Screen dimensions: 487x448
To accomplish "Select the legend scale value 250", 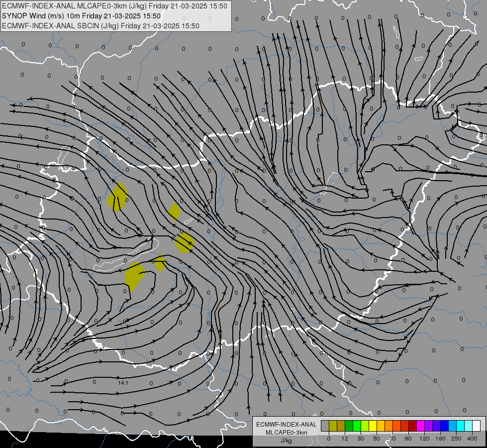I will pyautogui.click(x=456, y=439).
